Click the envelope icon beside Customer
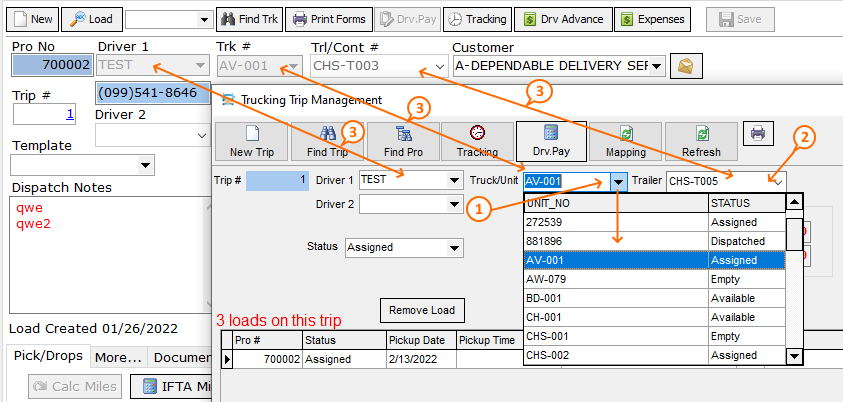 pyautogui.click(x=686, y=67)
